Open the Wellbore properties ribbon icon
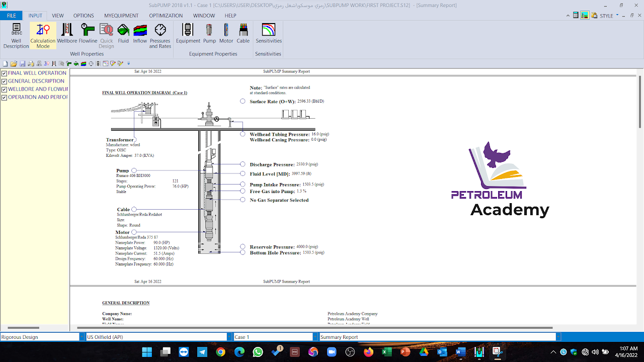This screenshot has height=362, width=644. 67,34
